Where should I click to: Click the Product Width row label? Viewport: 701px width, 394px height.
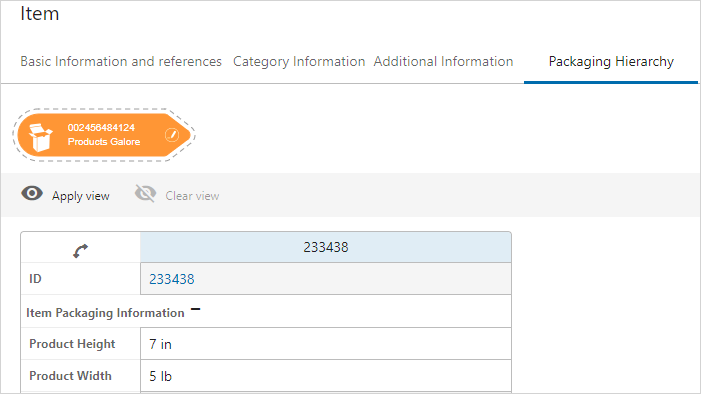click(70, 376)
